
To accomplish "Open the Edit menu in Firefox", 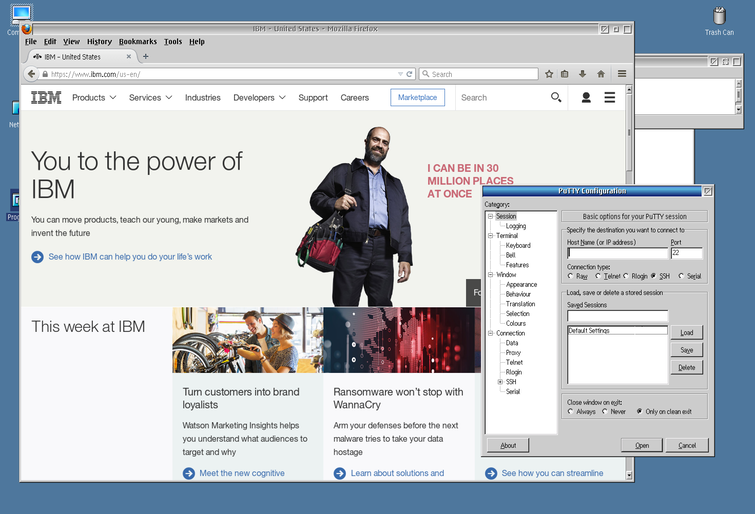I will [x=50, y=41].
